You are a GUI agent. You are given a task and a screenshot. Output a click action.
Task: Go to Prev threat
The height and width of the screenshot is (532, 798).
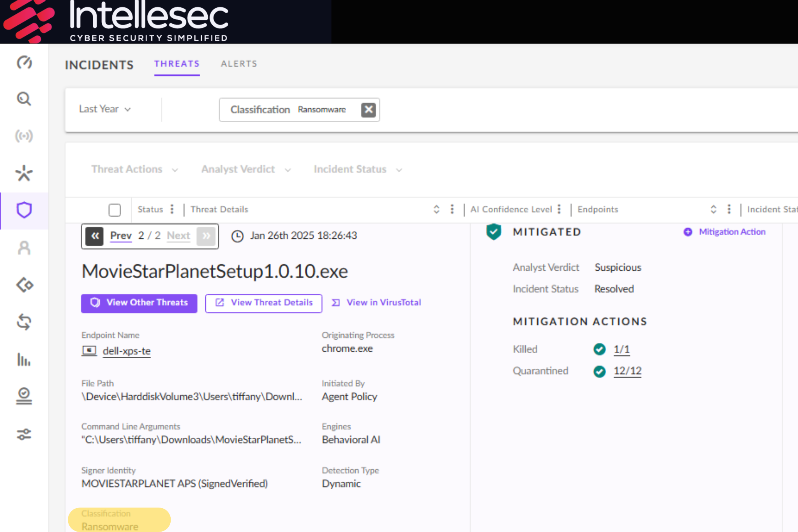click(x=121, y=236)
